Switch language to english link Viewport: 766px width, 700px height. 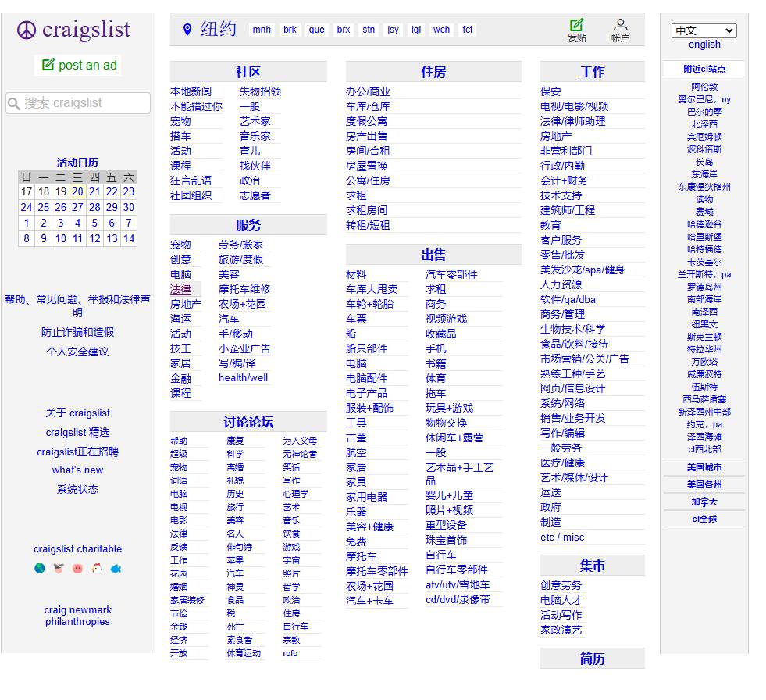(x=704, y=44)
